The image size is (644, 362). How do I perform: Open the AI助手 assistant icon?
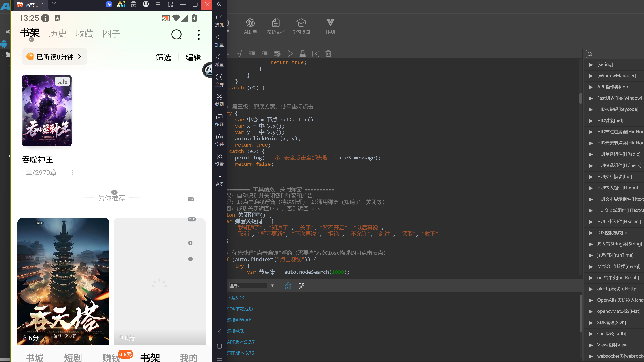coord(250,26)
